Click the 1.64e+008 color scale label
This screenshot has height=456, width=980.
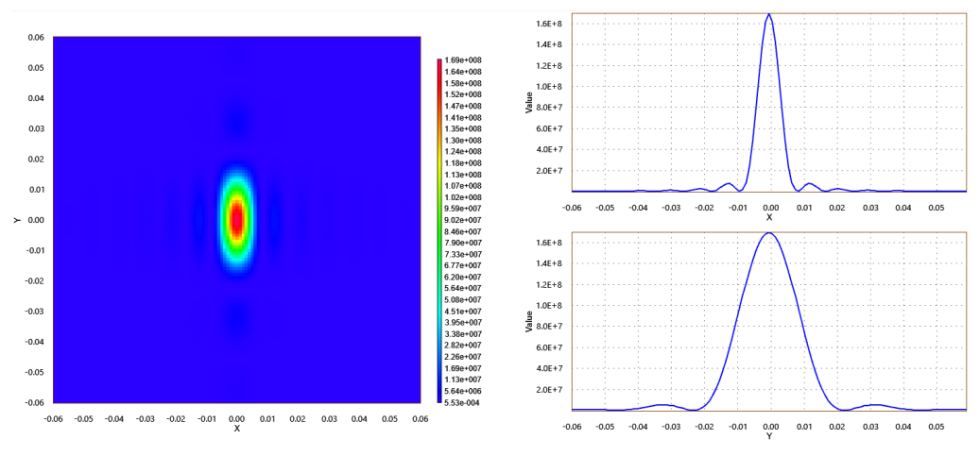(462, 72)
